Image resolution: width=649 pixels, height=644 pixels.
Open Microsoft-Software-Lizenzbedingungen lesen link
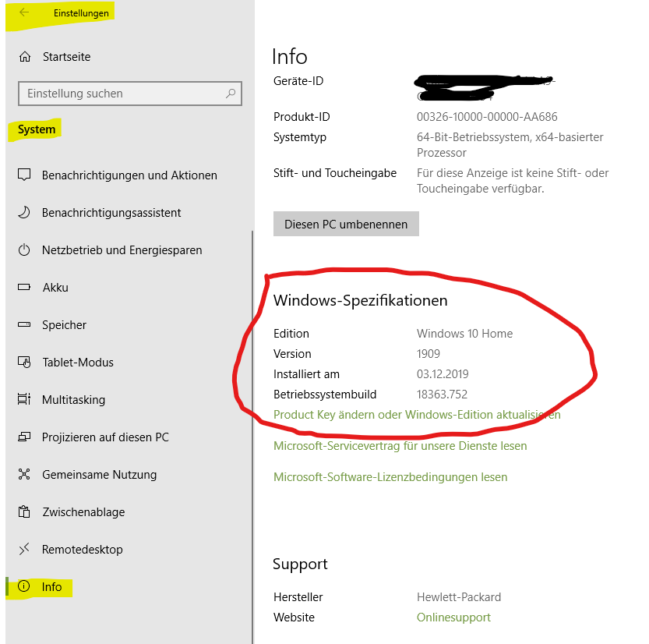(390, 476)
